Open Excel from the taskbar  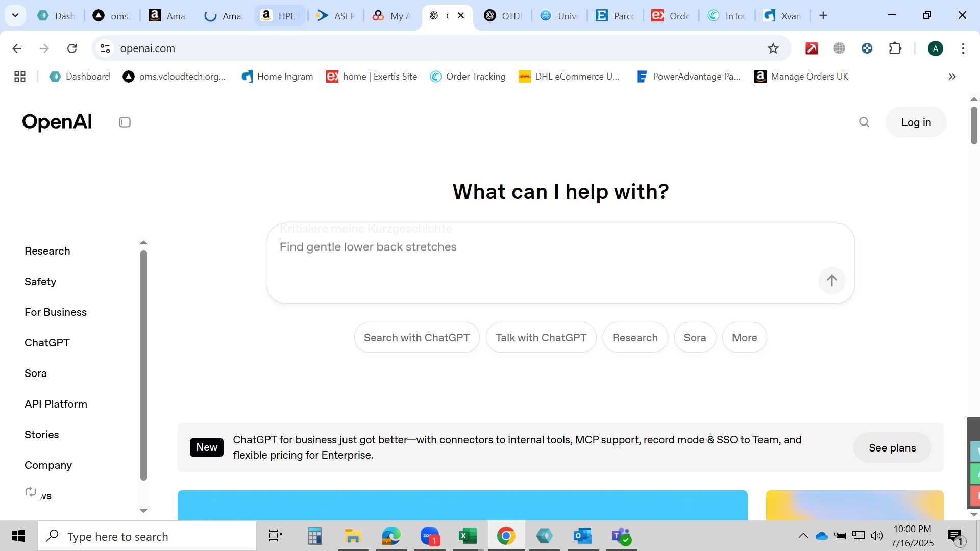(467, 536)
